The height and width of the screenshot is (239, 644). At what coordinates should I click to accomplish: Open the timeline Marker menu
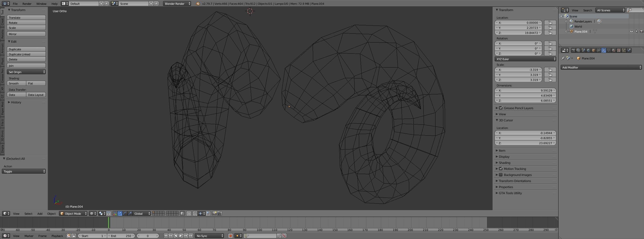point(29,236)
